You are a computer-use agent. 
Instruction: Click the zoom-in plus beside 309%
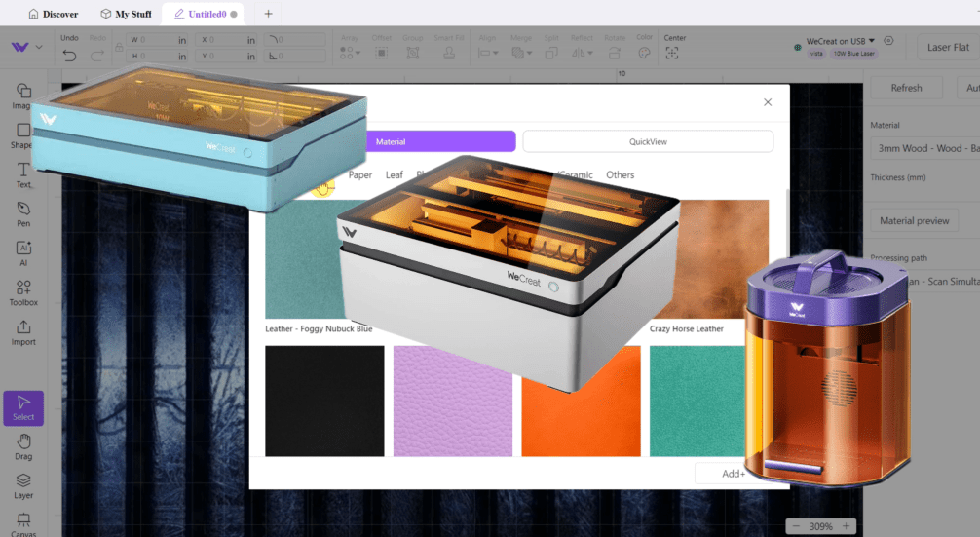848,526
